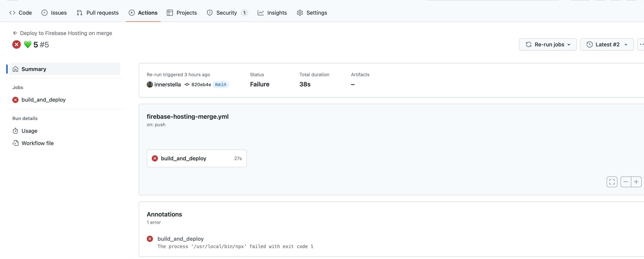Click the '1 error' annotation count

click(153, 222)
